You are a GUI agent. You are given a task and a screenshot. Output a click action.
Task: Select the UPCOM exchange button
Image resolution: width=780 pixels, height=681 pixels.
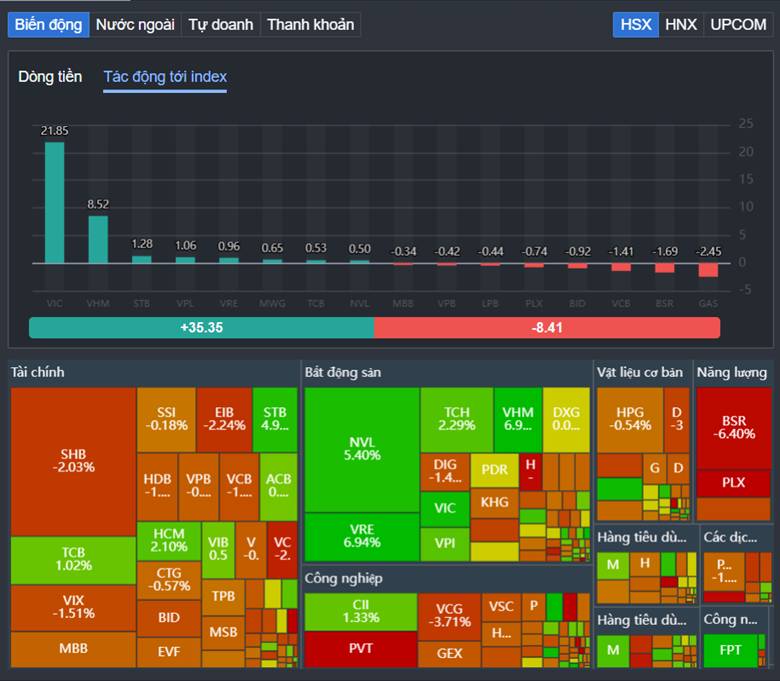(738, 24)
